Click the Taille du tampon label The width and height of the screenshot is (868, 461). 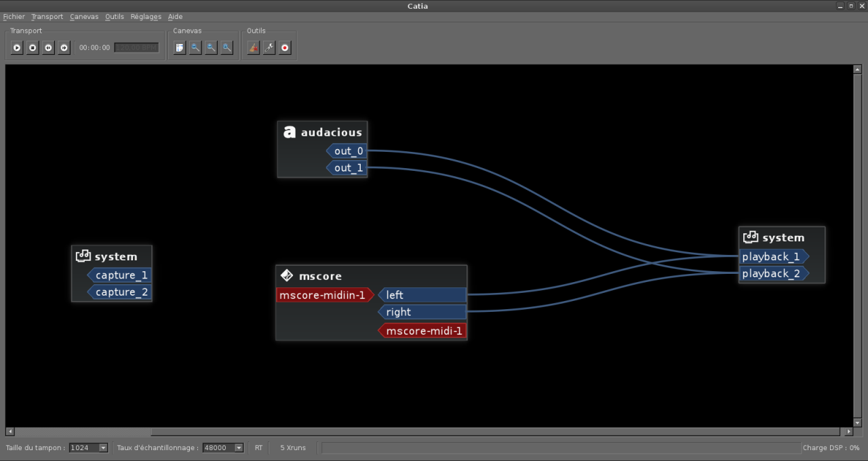[x=36, y=447]
